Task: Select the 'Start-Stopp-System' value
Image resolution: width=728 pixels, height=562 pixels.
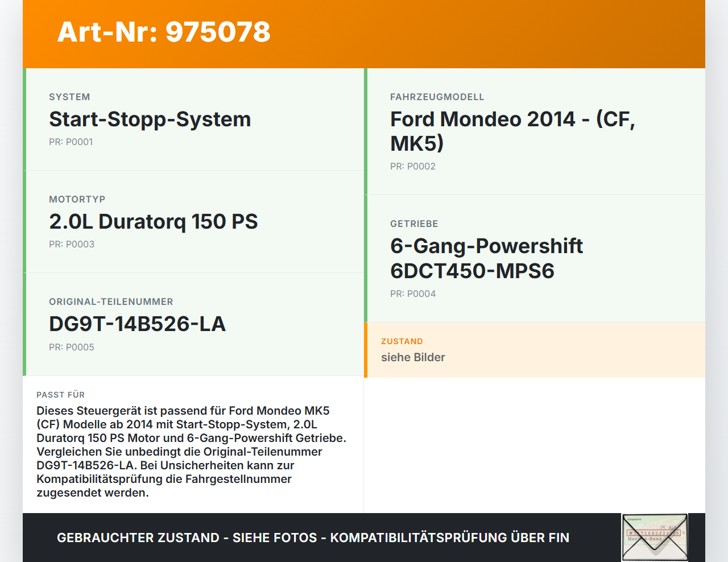Action: point(150,119)
